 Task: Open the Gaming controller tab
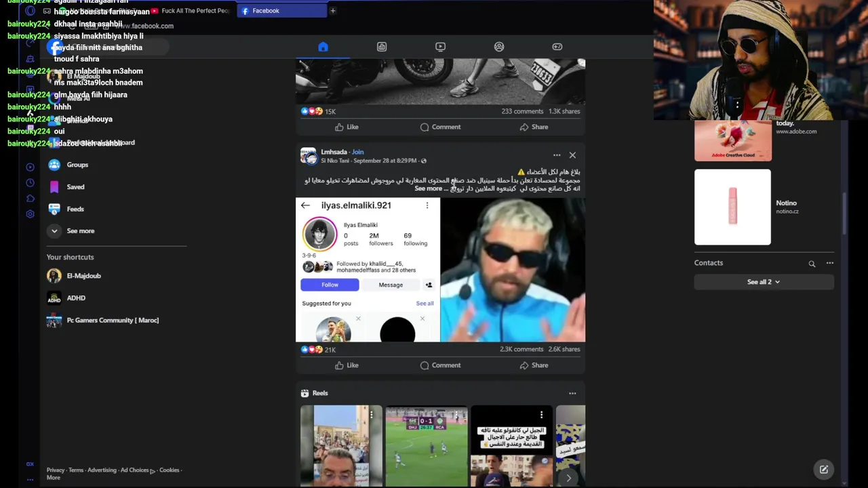557,47
